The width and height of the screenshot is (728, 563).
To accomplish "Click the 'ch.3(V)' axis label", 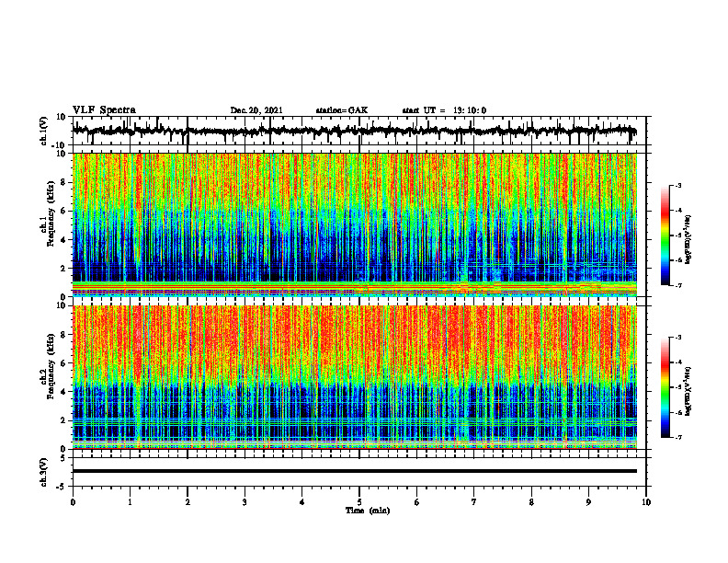I will pos(44,473).
